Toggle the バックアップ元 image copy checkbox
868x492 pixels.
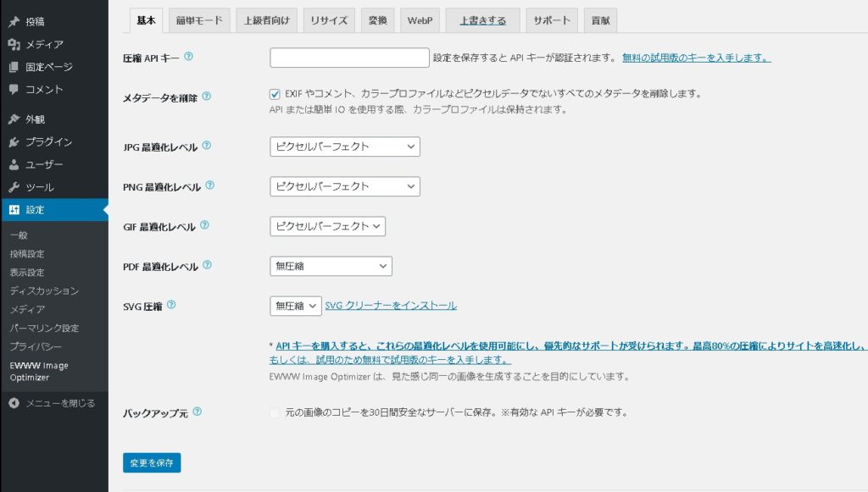pyautogui.click(x=275, y=412)
